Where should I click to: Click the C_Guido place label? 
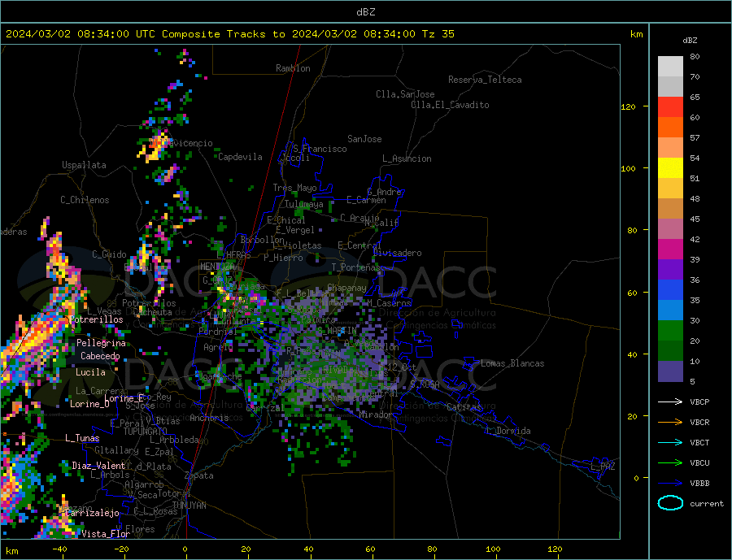tap(109, 254)
